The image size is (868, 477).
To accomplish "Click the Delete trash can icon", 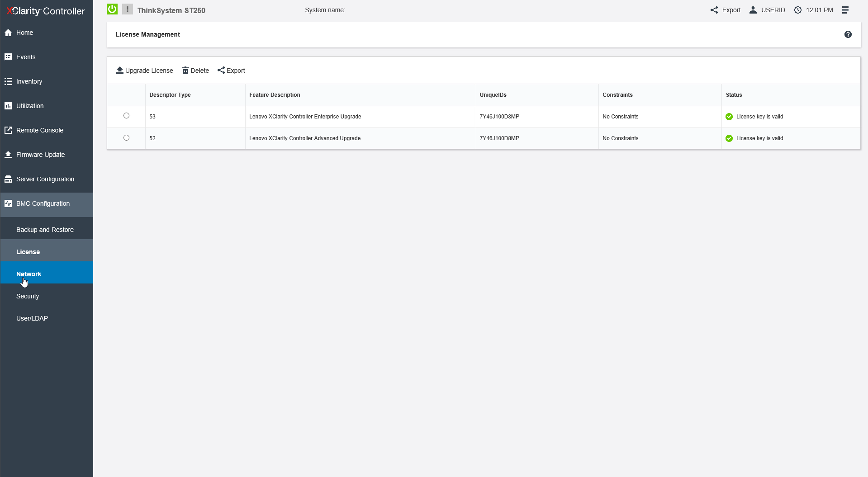I will point(185,70).
